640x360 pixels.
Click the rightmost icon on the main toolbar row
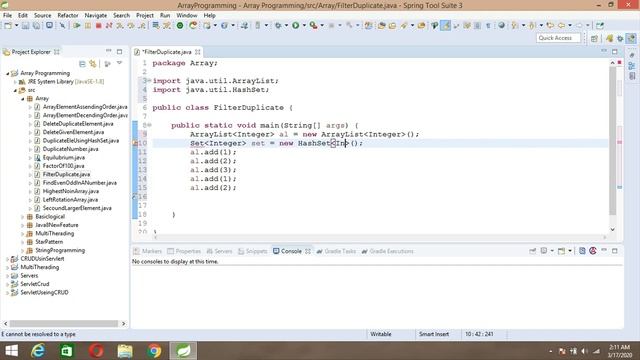tap(600, 25)
